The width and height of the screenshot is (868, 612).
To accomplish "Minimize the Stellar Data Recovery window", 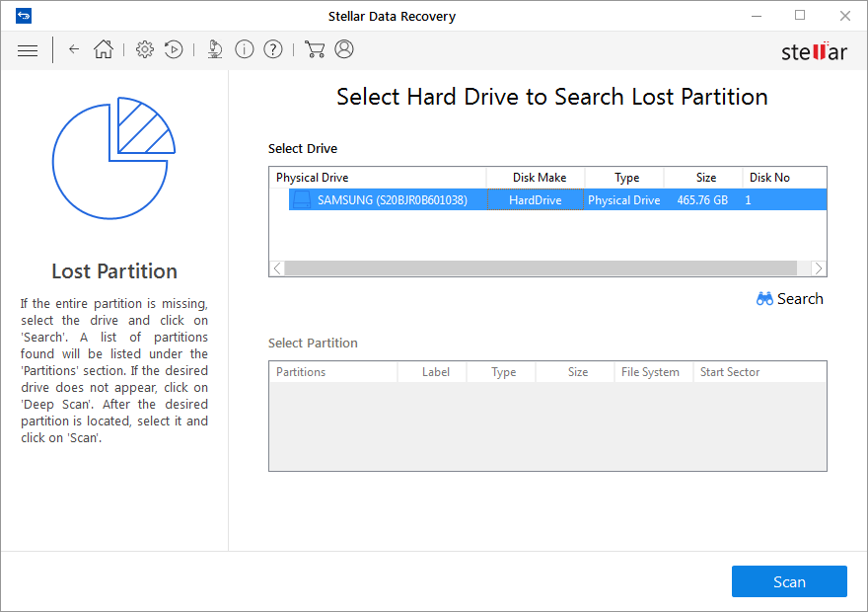I will coord(757,16).
